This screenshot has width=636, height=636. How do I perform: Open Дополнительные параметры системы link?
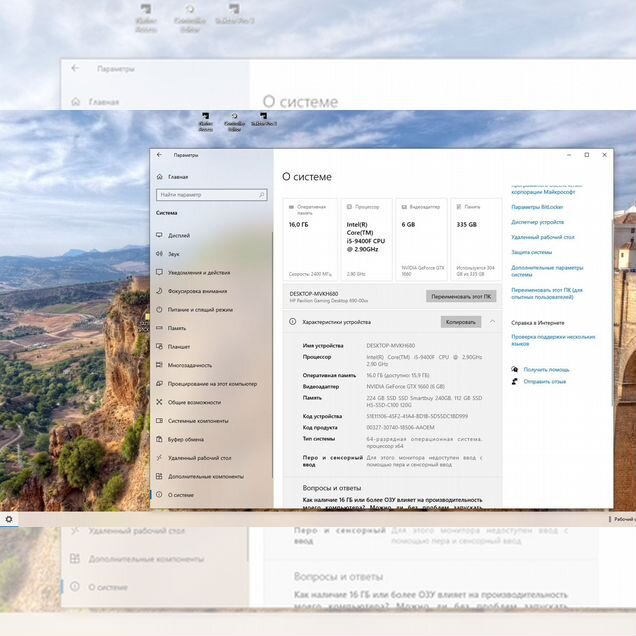click(x=547, y=271)
